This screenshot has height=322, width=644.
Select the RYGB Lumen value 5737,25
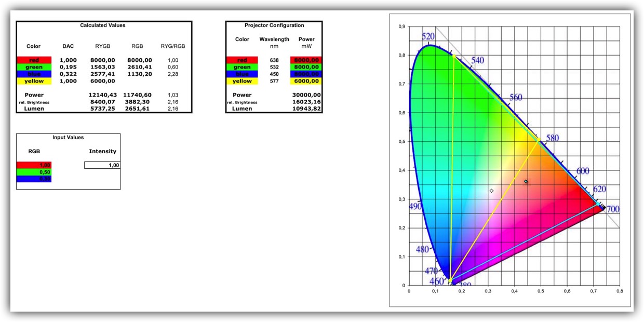pos(102,109)
